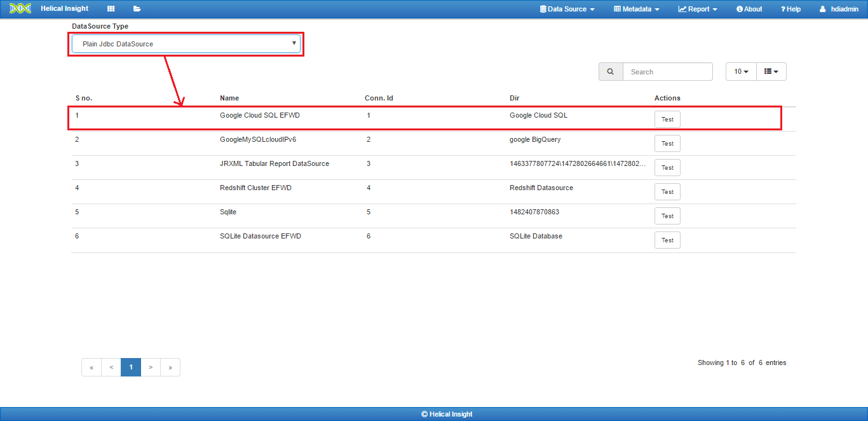The image size is (868, 421).
Task: Open the About page
Action: 749,9
